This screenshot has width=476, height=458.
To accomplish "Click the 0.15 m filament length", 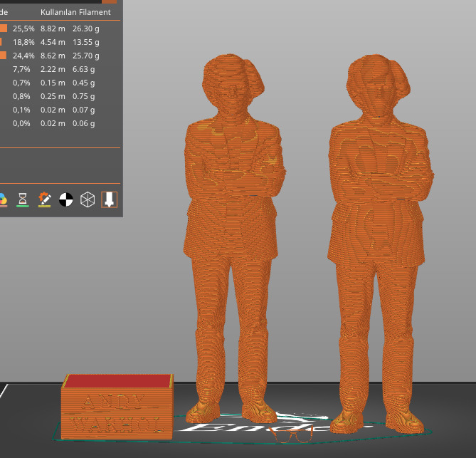I will 53,83.
